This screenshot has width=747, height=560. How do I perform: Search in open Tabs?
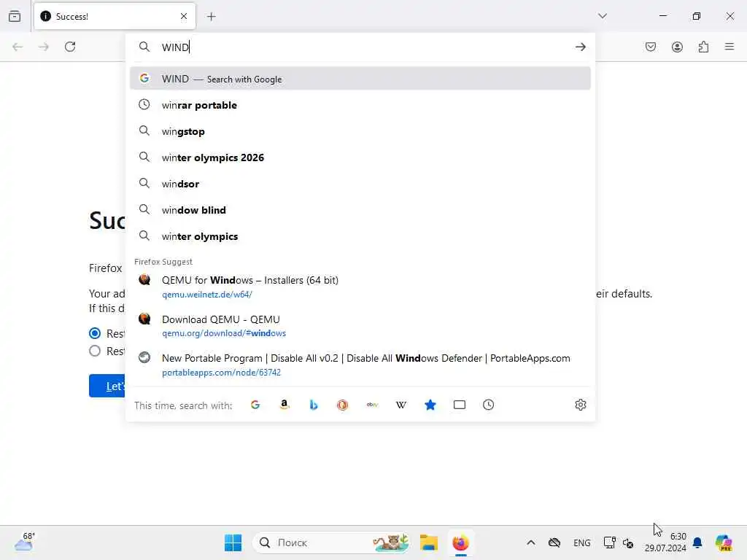coord(460,405)
